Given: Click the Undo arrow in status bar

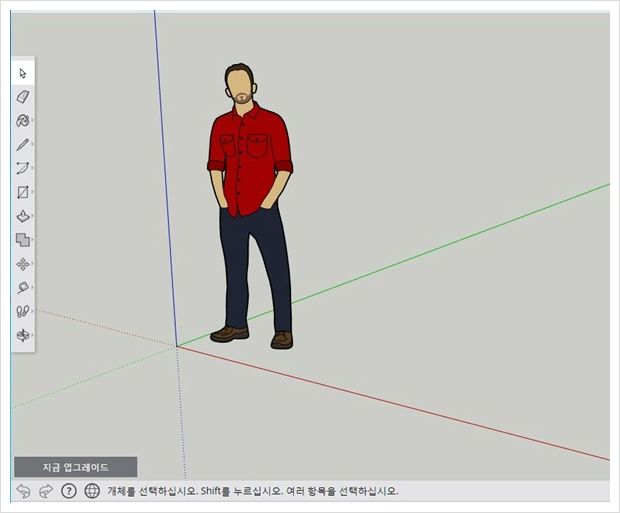Looking at the screenshot, I should [23, 491].
